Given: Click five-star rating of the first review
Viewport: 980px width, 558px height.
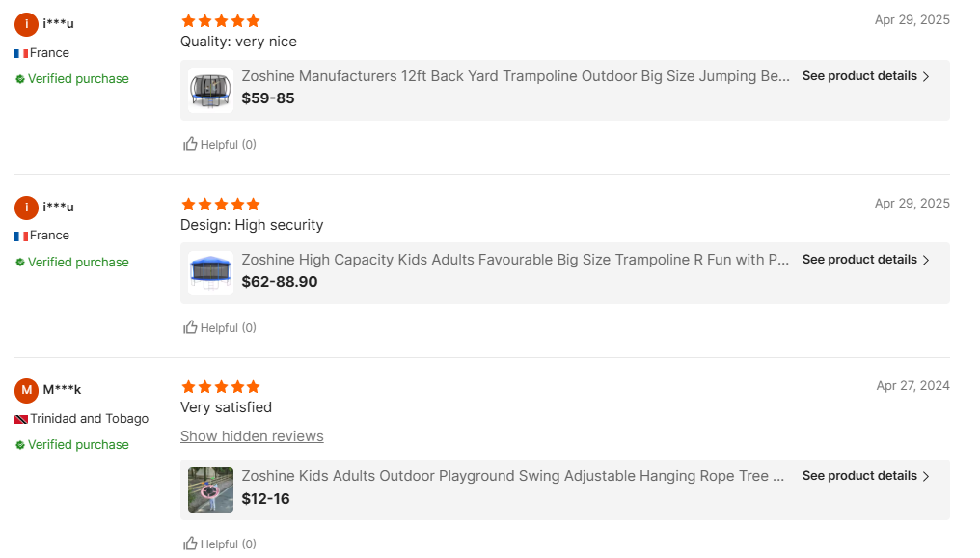Looking at the screenshot, I should coord(220,21).
